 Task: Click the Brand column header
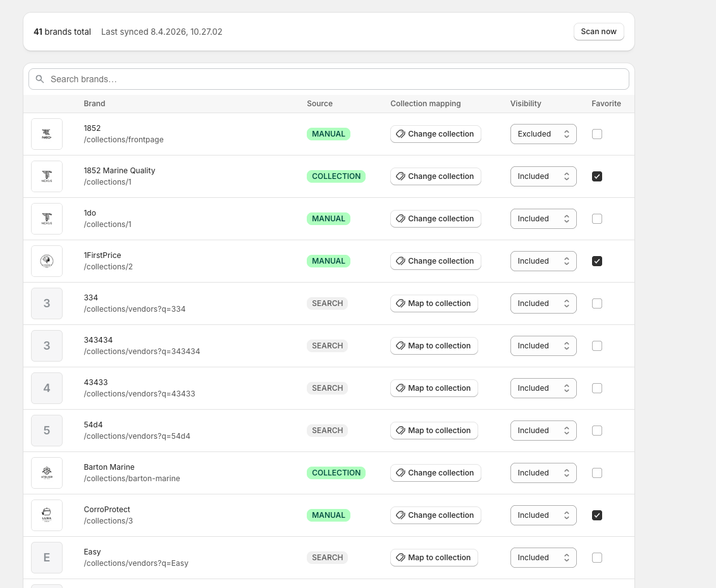coord(94,104)
